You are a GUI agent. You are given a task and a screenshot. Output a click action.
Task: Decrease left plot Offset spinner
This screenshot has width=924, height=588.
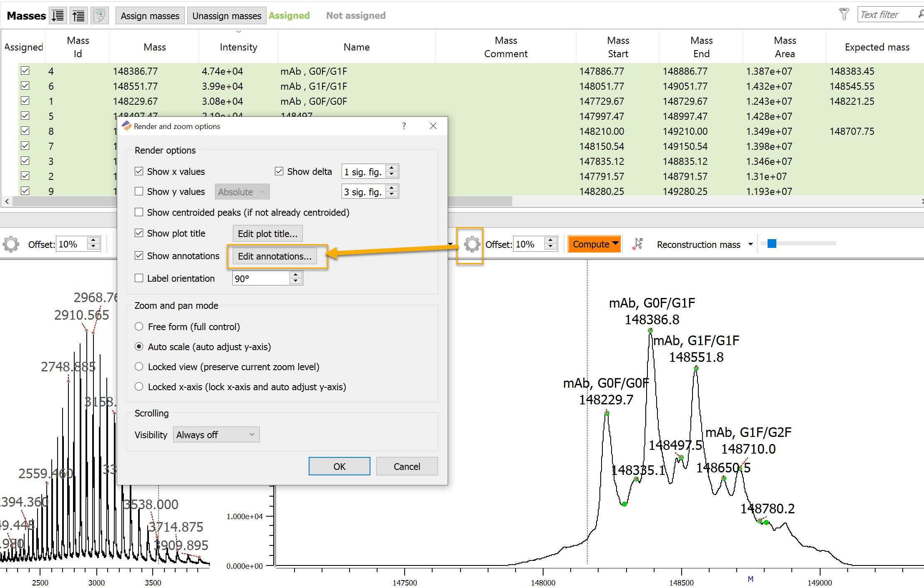point(93,247)
